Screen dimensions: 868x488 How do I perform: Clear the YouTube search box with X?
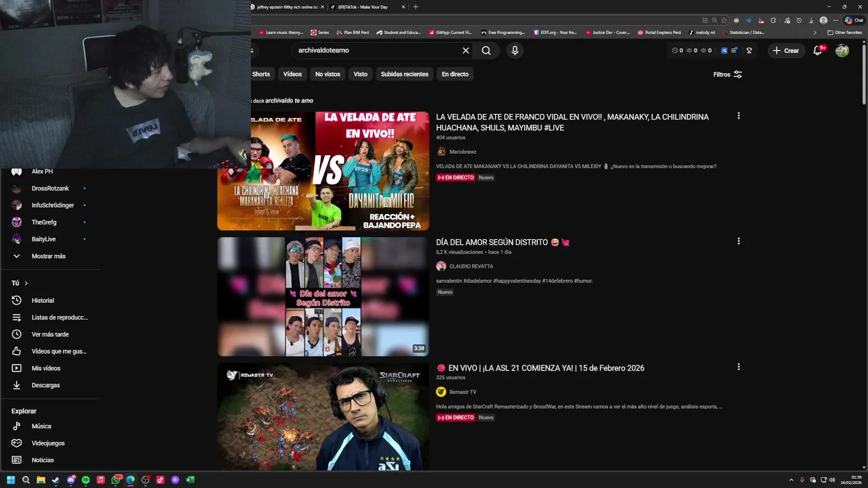point(466,50)
